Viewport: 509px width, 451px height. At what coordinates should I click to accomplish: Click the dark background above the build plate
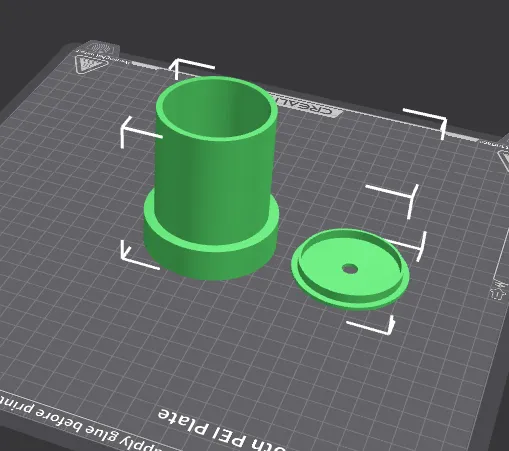pyautogui.click(x=300, y=33)
